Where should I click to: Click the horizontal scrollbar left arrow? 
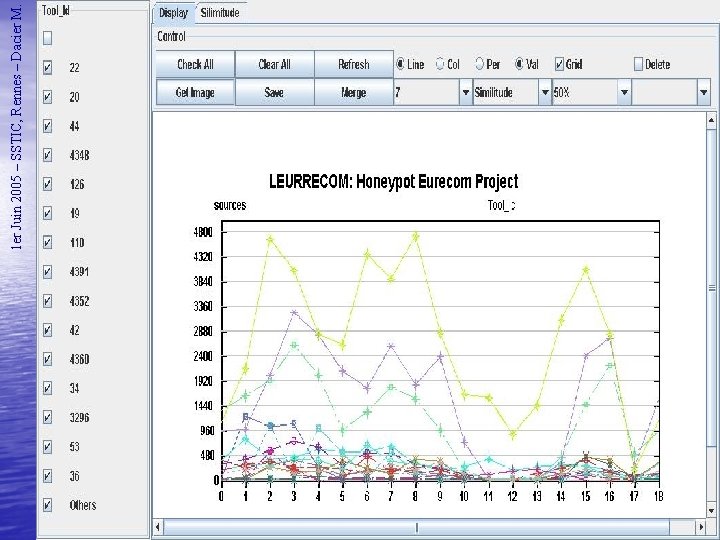(158, 527)
